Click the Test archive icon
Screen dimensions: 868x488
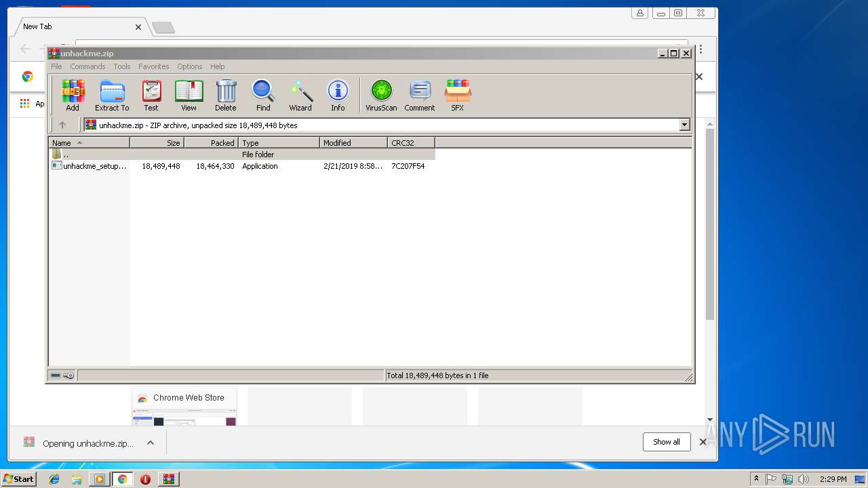[x=151, y=96]
